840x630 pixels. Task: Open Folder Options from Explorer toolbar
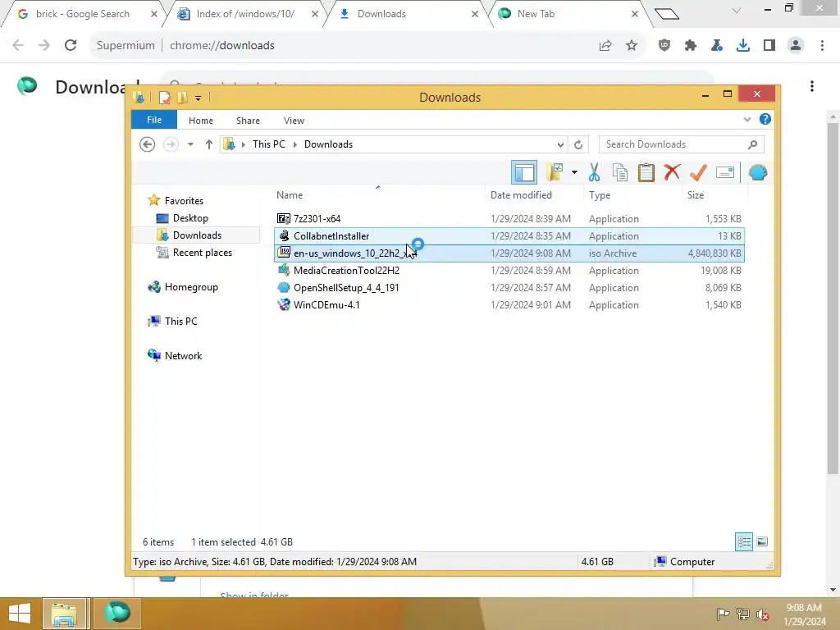[x=555, y=172]
